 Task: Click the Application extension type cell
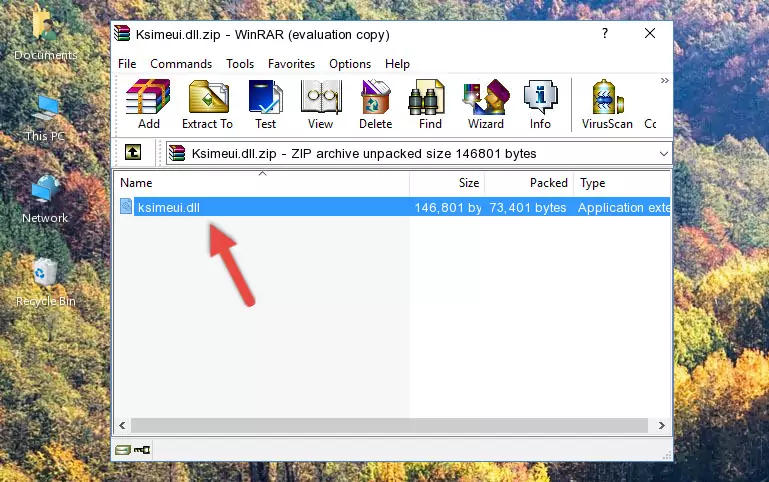(624, 207)
